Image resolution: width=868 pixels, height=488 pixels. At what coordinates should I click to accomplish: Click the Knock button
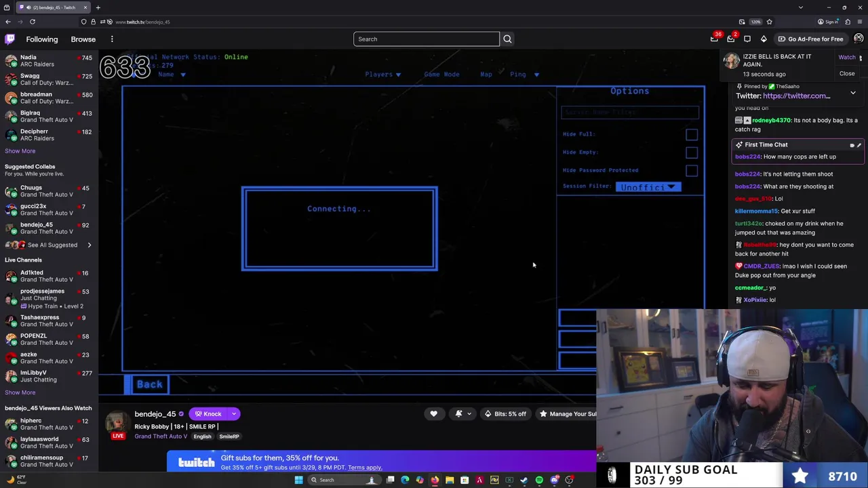208,414
